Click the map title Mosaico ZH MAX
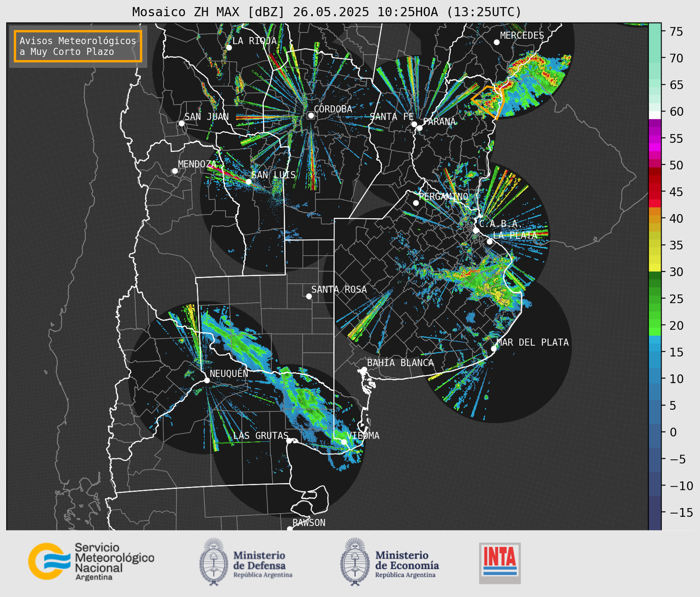This screenshot has width=700, height=597. pos(327,12)
